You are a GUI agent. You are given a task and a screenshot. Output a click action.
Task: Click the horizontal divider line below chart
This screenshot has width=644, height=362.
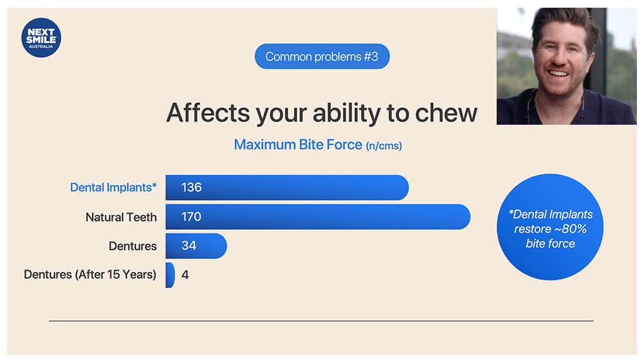coord(321,321)
